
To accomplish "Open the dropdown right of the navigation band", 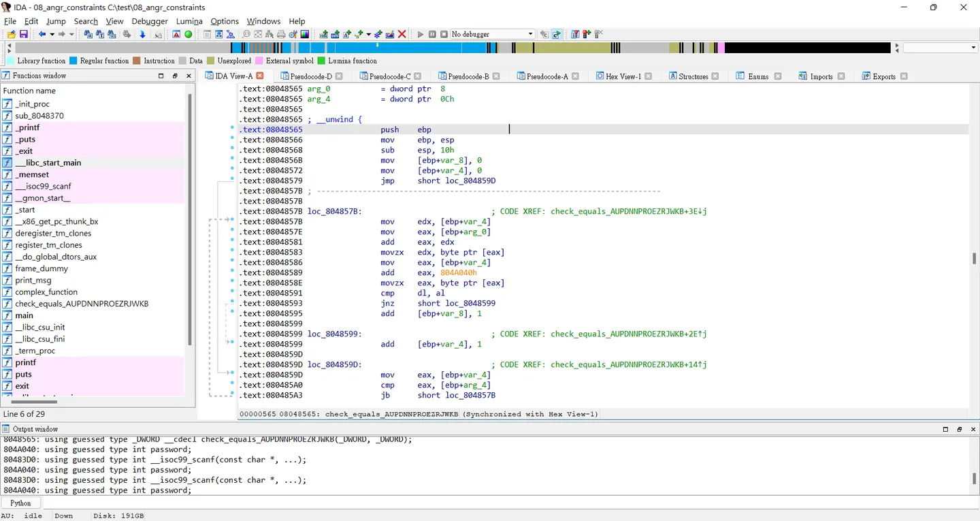I will [x=940, y=48].
